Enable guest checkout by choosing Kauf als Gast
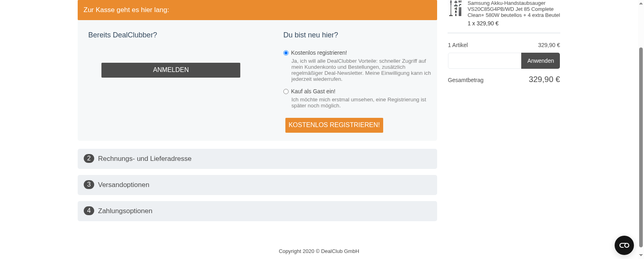Screen dimensions: 644x259 pos(286,91)
